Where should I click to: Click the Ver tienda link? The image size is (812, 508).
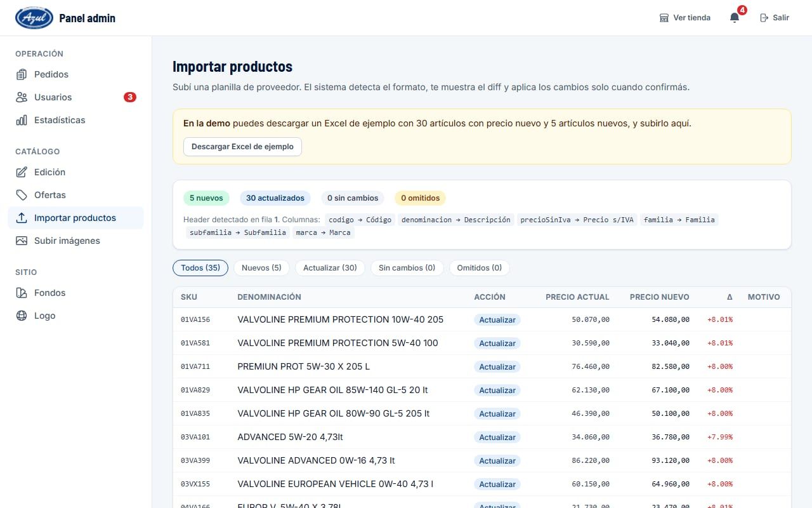[685, 18]
